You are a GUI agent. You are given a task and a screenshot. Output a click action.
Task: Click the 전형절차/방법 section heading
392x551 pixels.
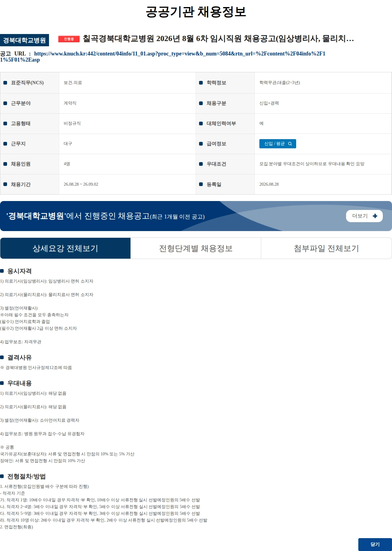point(26,477)
